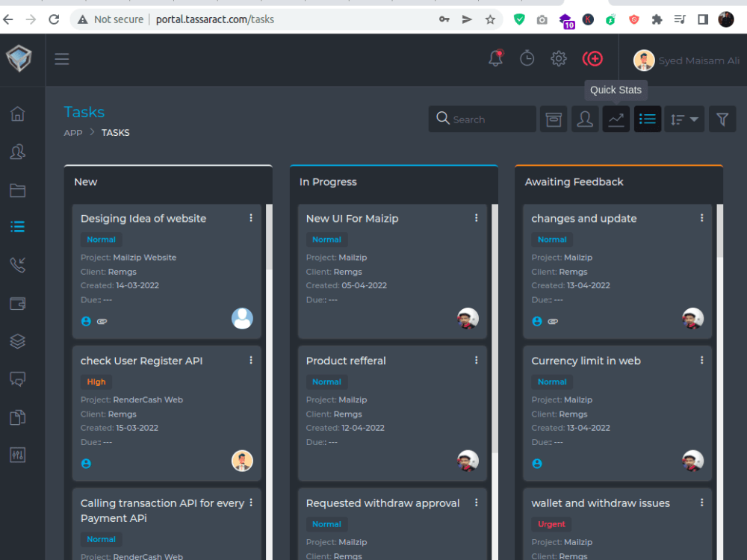
Task: Go to APP in the breadcrumb
Action: [x=72, y=132]
